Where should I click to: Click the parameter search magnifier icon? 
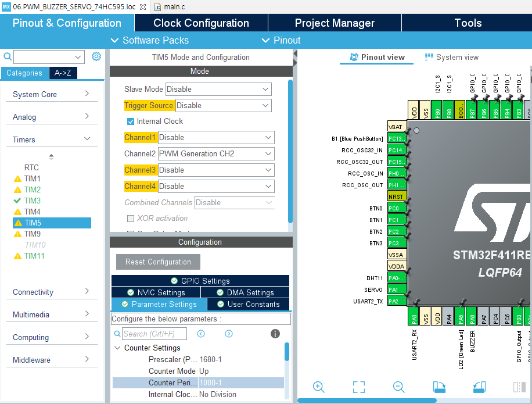pyautogui.click(x=117, y=334)
